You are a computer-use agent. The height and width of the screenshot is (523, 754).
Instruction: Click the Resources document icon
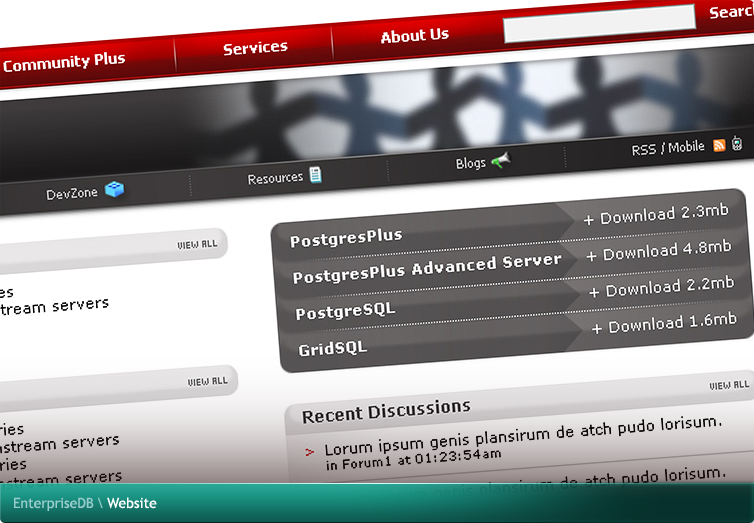tap(315, 174)
